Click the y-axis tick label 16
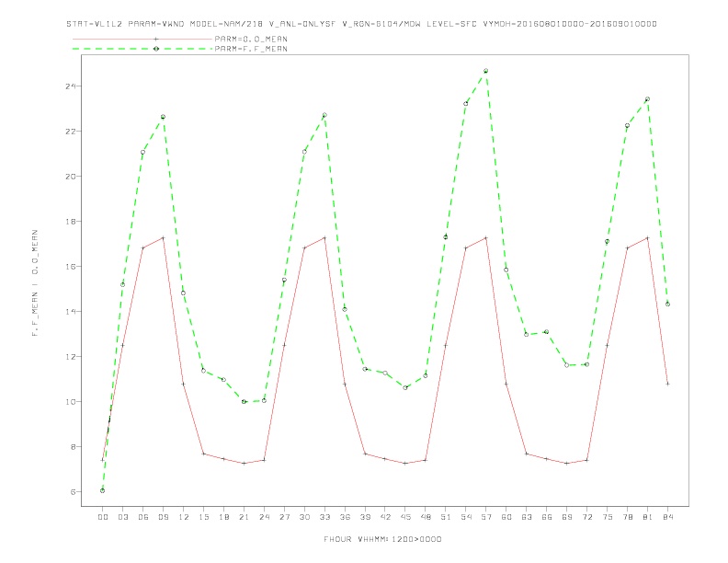The width and height of the screenshot is (728, 563). coord(71,267)
